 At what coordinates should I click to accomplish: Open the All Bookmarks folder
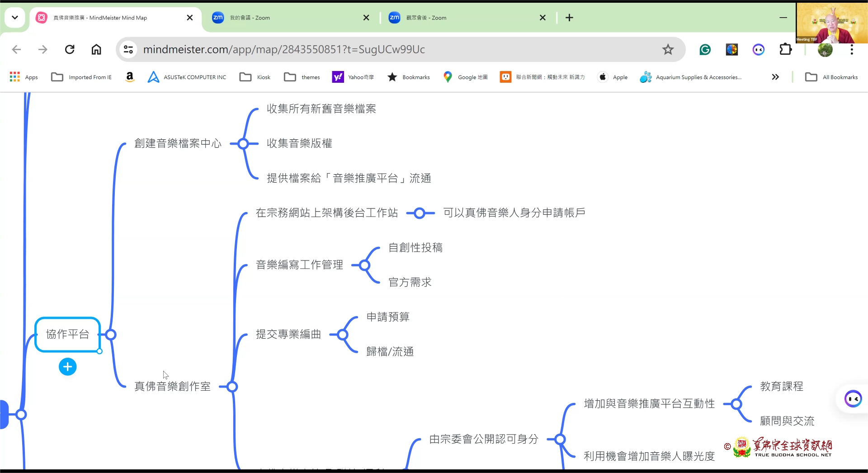831,77
